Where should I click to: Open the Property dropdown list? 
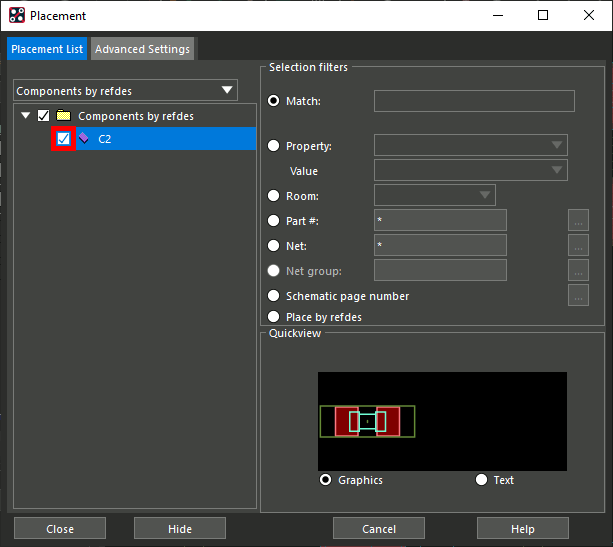tap(471, 145)
